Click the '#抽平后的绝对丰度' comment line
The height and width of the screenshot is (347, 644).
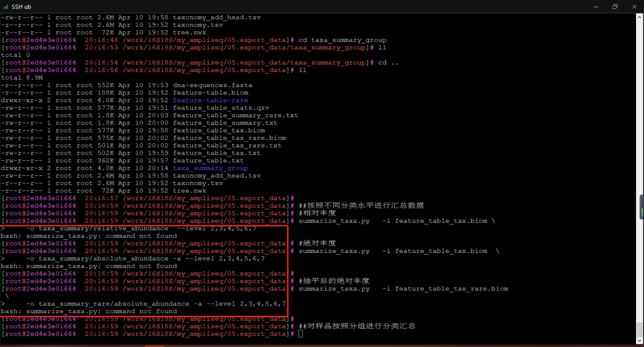tap(334, 281)
